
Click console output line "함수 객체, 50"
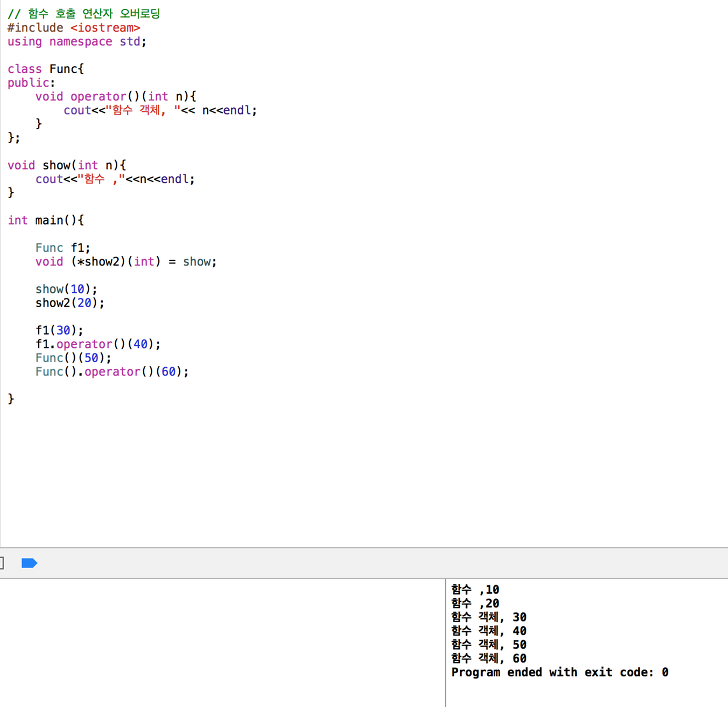coord(489,645)
